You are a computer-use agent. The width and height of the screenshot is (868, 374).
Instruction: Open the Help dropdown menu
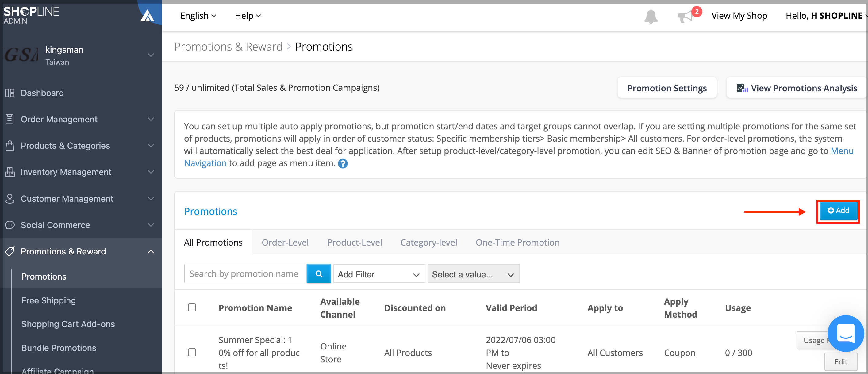coord(248,16)
